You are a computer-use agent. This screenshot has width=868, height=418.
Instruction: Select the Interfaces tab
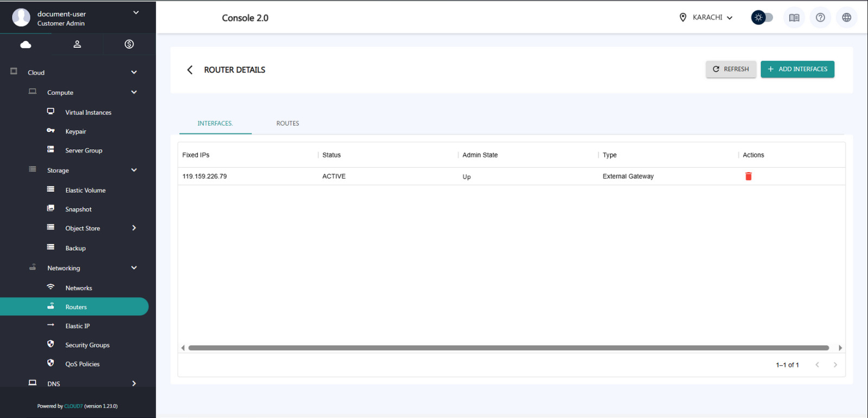click(x=215, y=123)
